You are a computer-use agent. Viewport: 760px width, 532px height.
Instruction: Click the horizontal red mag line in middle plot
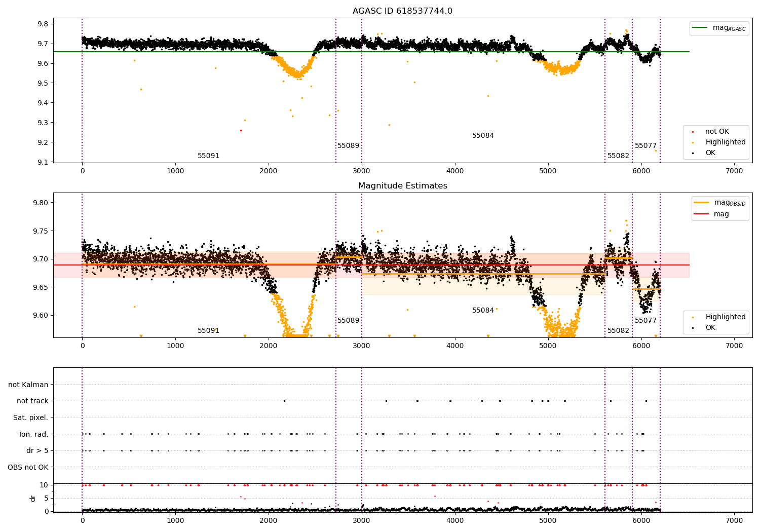(371, 265)
